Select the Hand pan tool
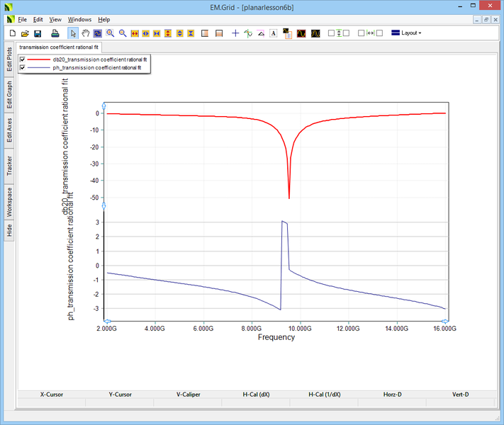The image size is (504, 425). coord(86,33)
